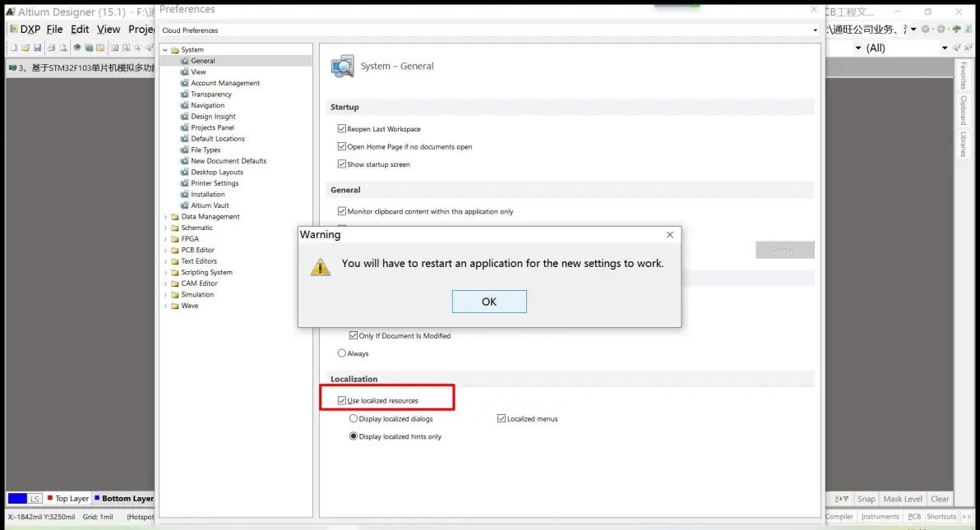The width and height of the screenshot is (980, 530).
Task: Open the File menu
Action: click(54, 30)
